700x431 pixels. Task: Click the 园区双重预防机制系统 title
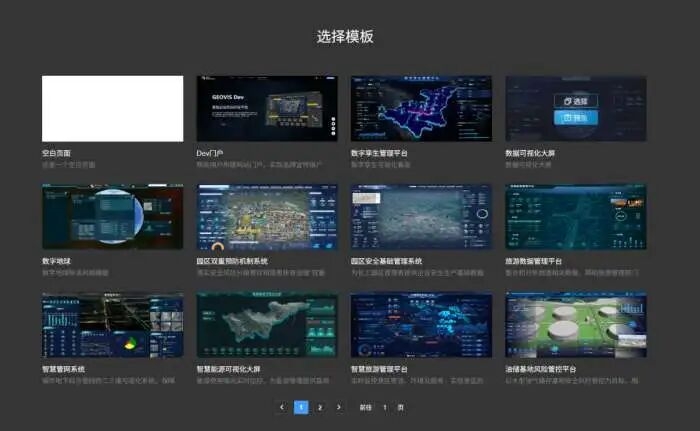(x=232, y=261)
